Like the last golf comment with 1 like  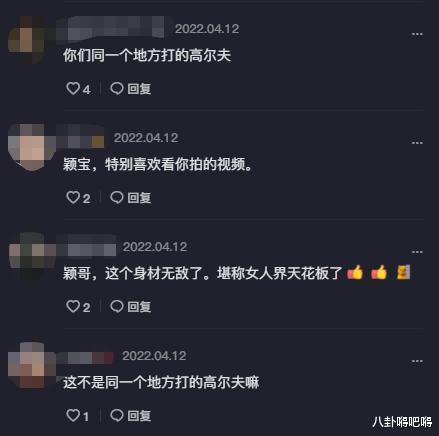click(x=73, y=416)
